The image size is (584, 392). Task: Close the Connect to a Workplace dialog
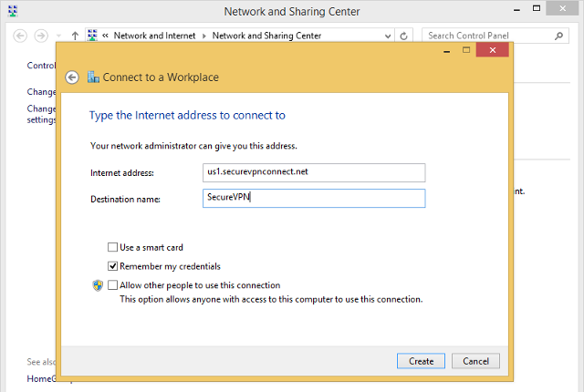(x=493, y=50)
